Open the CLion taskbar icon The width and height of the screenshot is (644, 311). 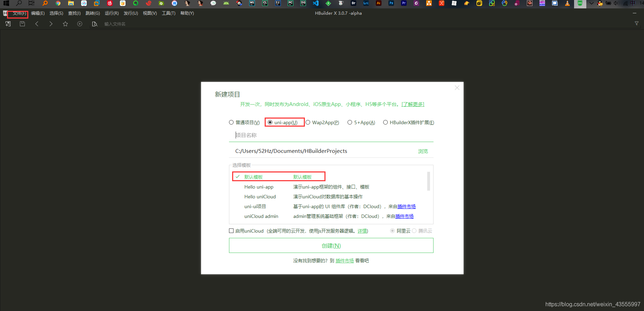tap(265, 3)
